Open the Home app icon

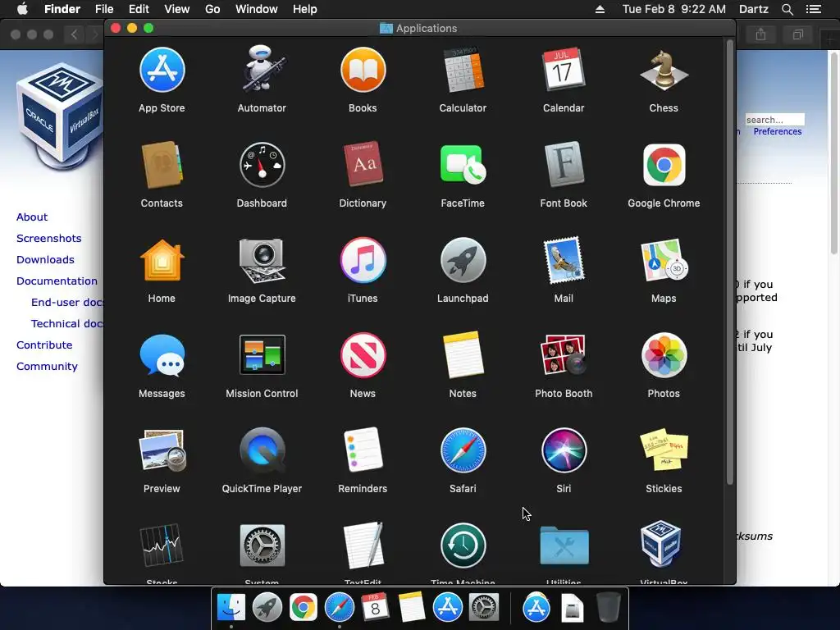[x=162, y=260]
